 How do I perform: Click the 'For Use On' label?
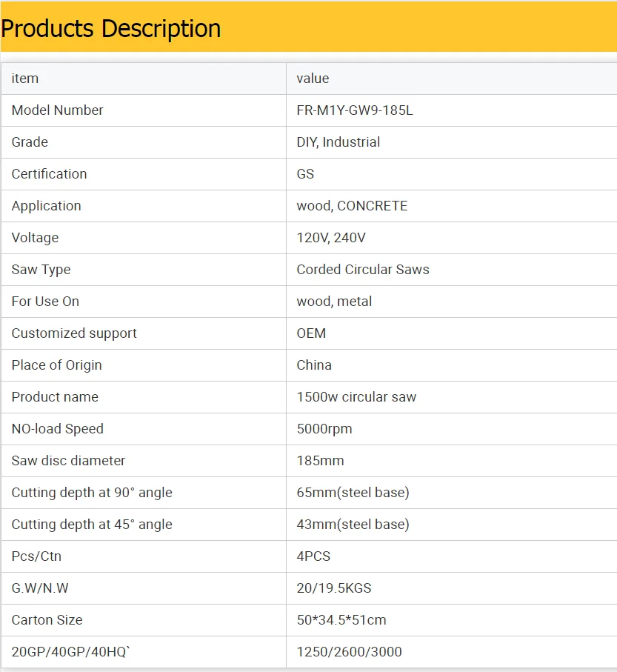[45, 302]
